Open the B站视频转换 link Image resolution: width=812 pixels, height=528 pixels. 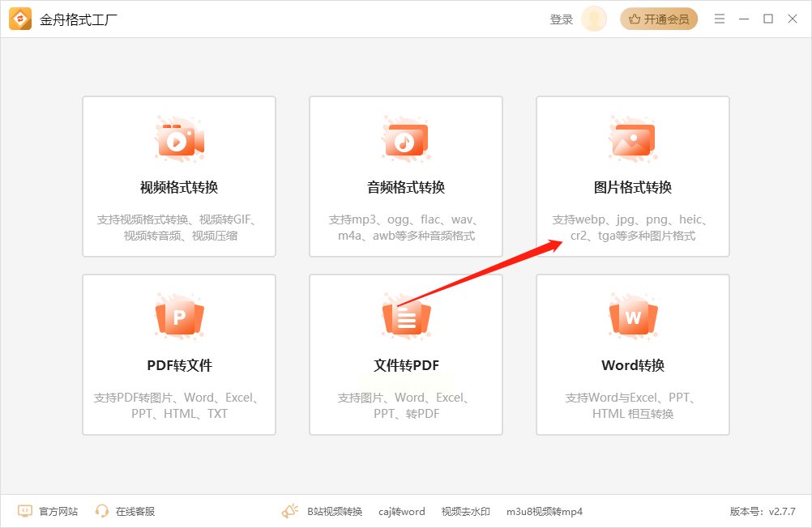pyautogui.click(x=335, y=512)
